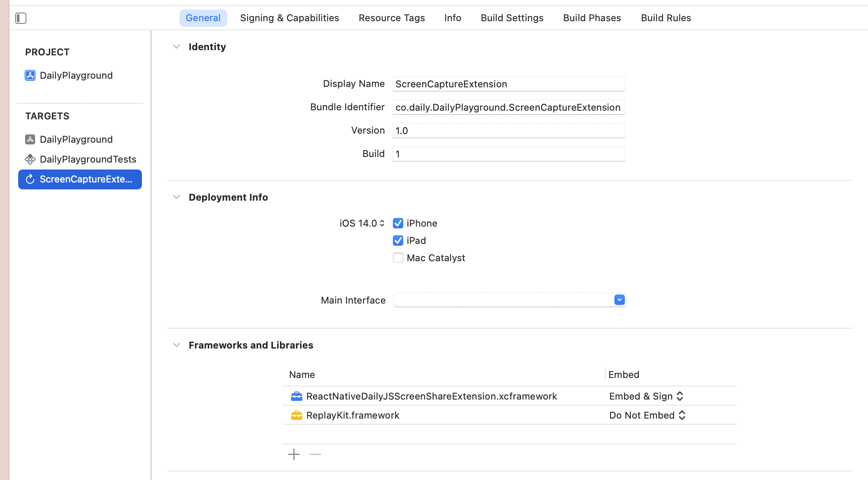Click the ScreenCaptureExte... target icon
The width and height of the screenshot is (868, 480).
click(29, 179)
